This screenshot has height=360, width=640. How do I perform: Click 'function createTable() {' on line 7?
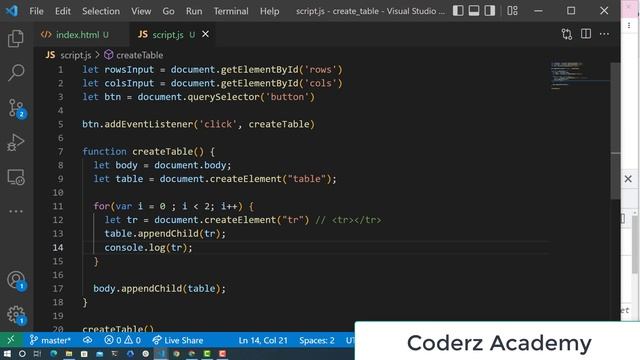pyautogui.click(x=149, y=151)
